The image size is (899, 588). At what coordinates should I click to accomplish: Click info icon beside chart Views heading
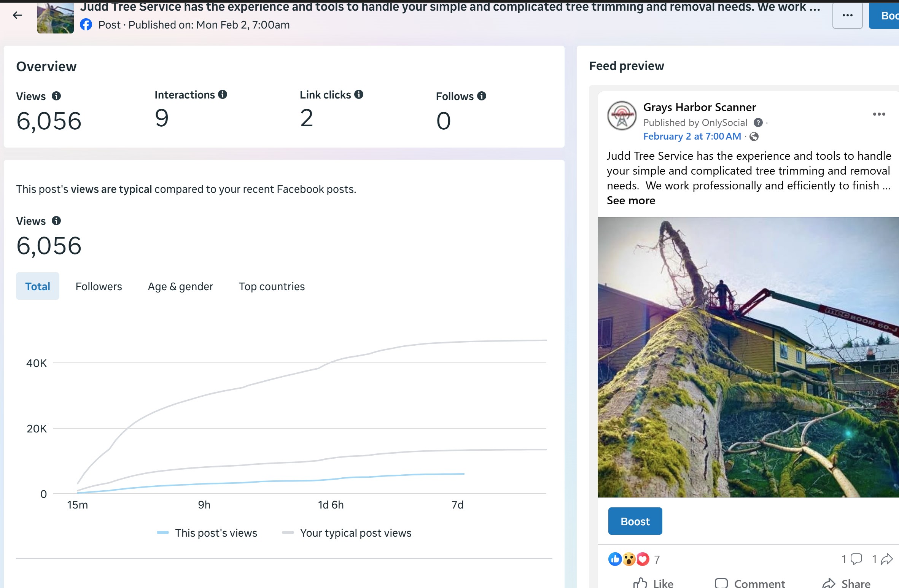[x=56, y=221]
